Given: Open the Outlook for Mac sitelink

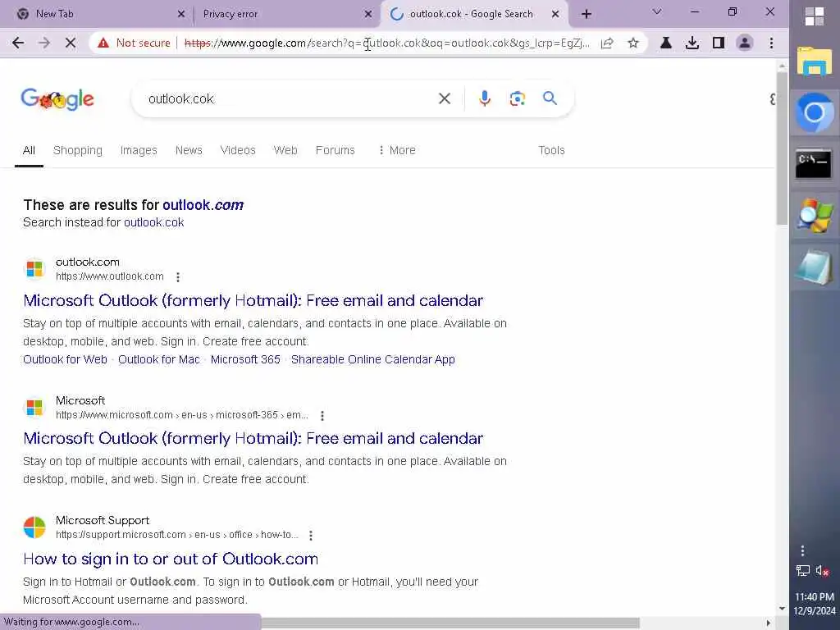Looking at the screenshot, I should [159, 359].
